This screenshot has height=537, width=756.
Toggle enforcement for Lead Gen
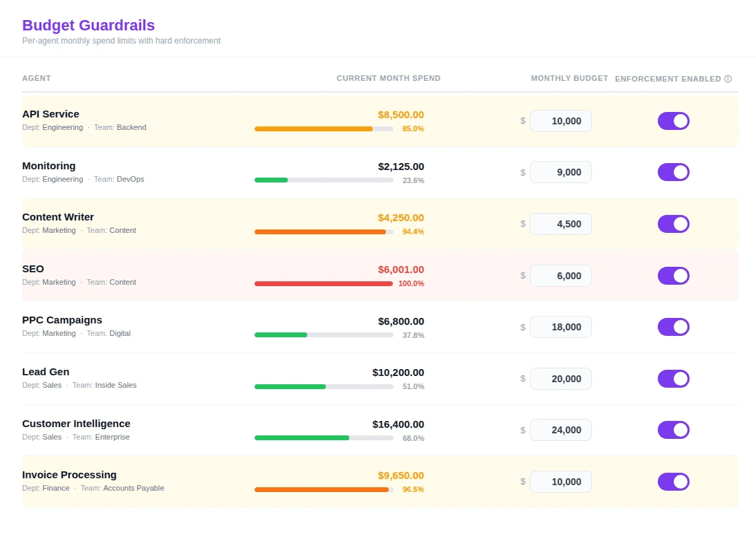pyautogui.click(x=674, y=379)
